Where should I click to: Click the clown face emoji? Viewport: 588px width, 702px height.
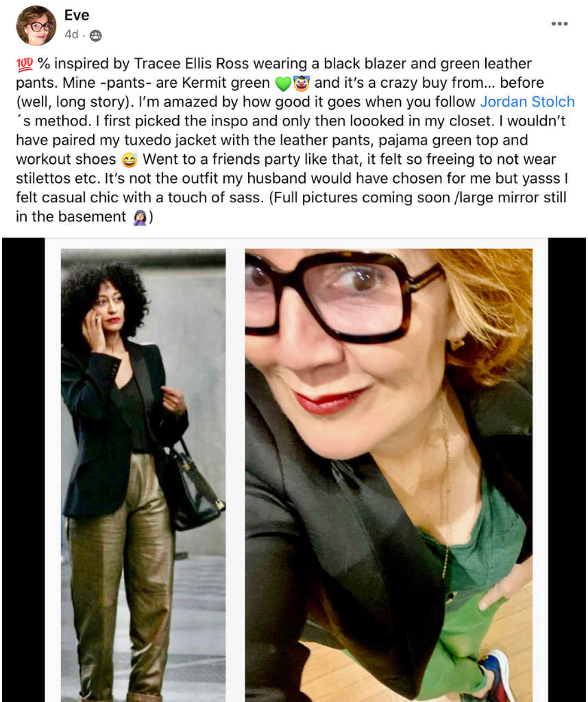(301, 83)
